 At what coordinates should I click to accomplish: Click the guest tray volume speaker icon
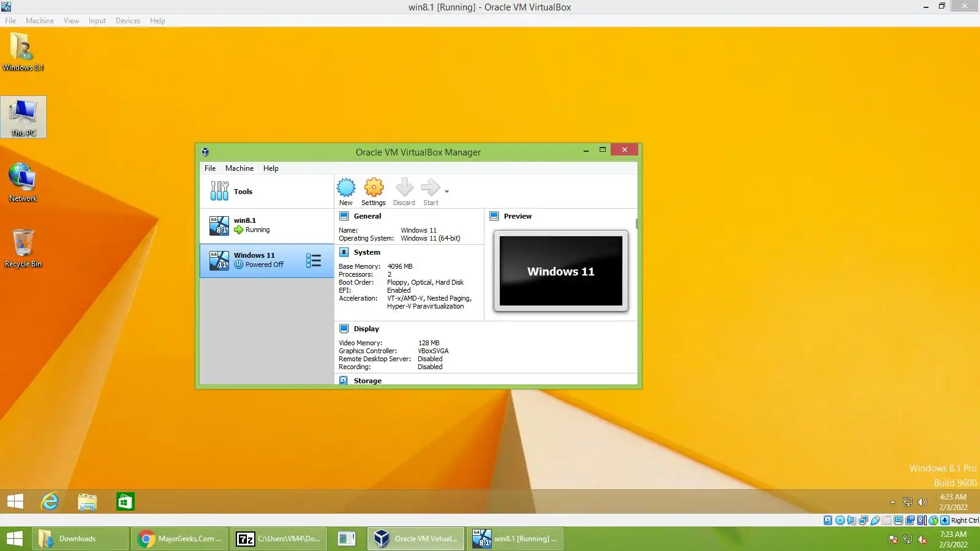pos(922,502)
